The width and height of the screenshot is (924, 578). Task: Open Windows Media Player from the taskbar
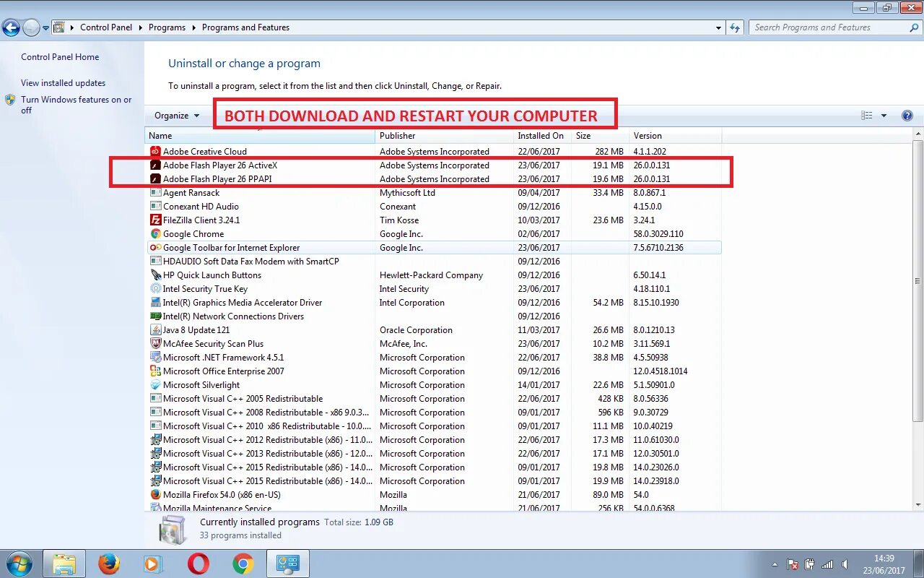153,564
